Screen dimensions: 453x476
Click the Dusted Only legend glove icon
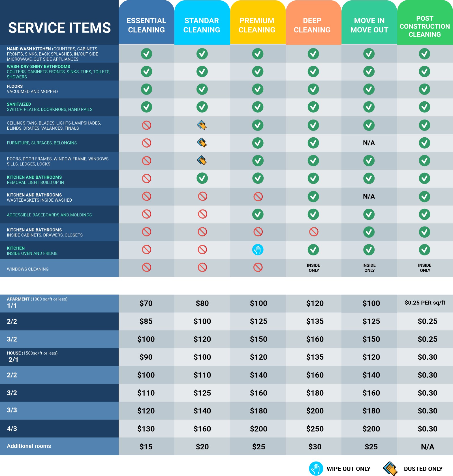point(390,469)
